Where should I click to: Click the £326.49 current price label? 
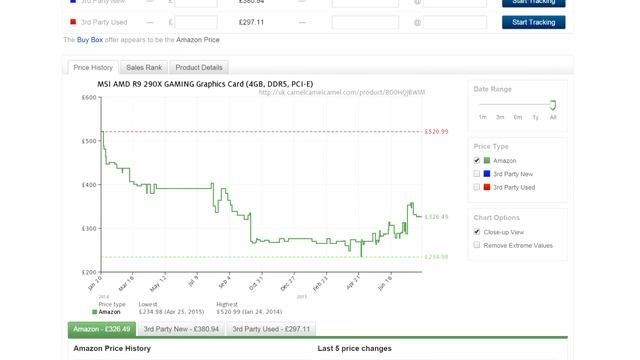point(436,217)
